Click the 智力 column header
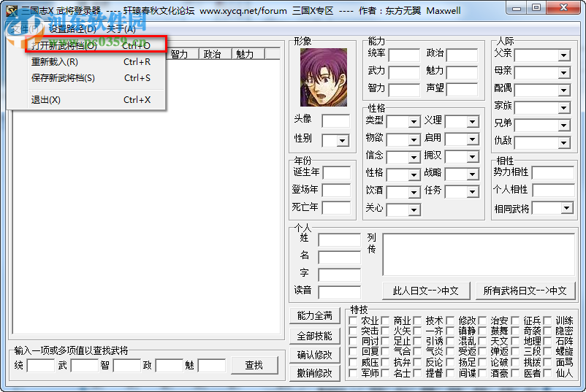 coord(183,54)
